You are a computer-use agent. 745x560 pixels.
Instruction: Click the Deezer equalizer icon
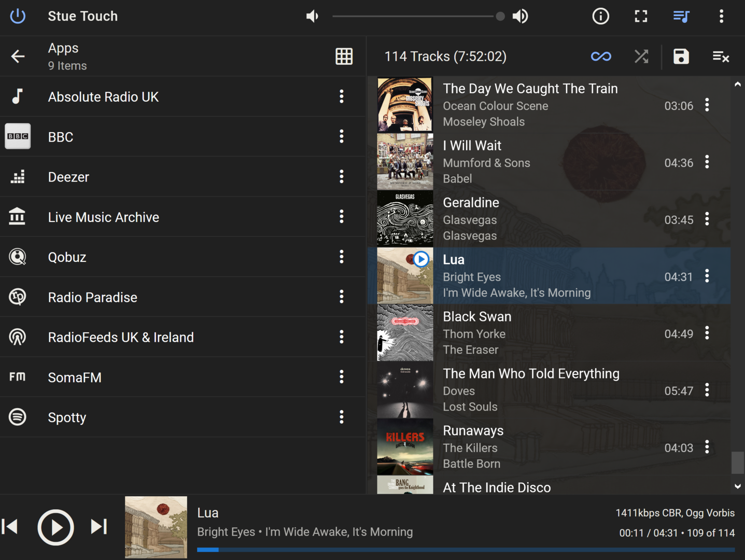click(18, 177)
